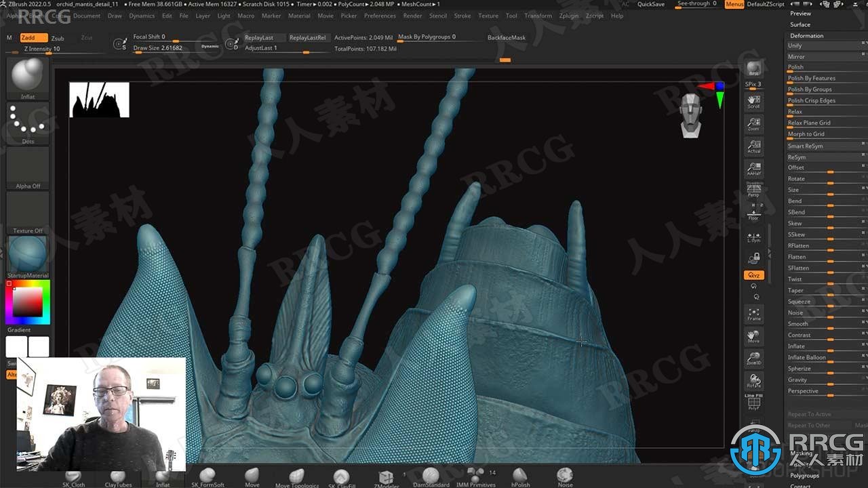Open the Help menu

click(617, 16)
